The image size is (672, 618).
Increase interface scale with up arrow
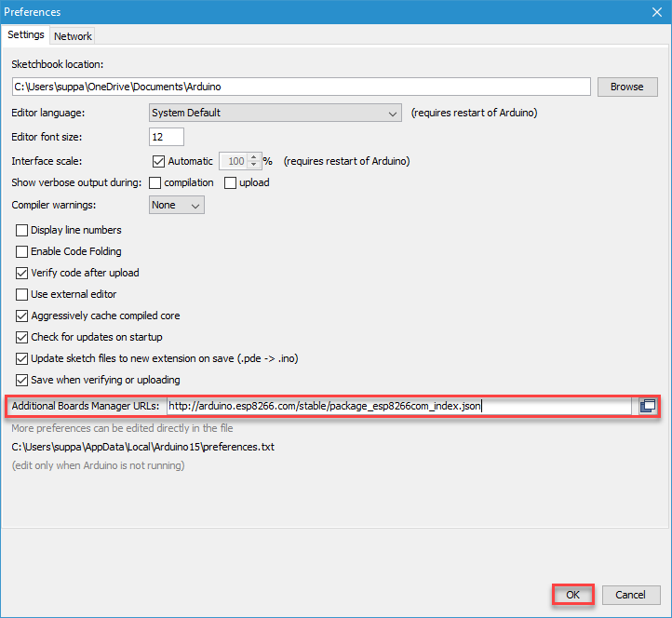pyautogui.click(x=254, y=157)
